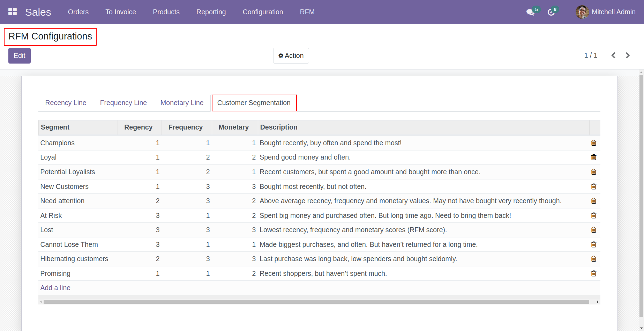This screenshot has width=644, height=331.
Task: Switch to the Recency Line tab
Action: point(66,103)
